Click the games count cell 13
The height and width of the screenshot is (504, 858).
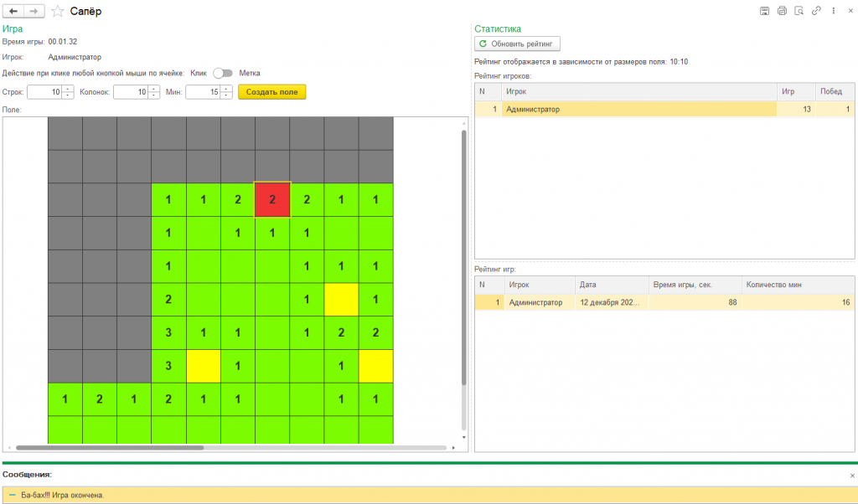(x=796, y=110)
